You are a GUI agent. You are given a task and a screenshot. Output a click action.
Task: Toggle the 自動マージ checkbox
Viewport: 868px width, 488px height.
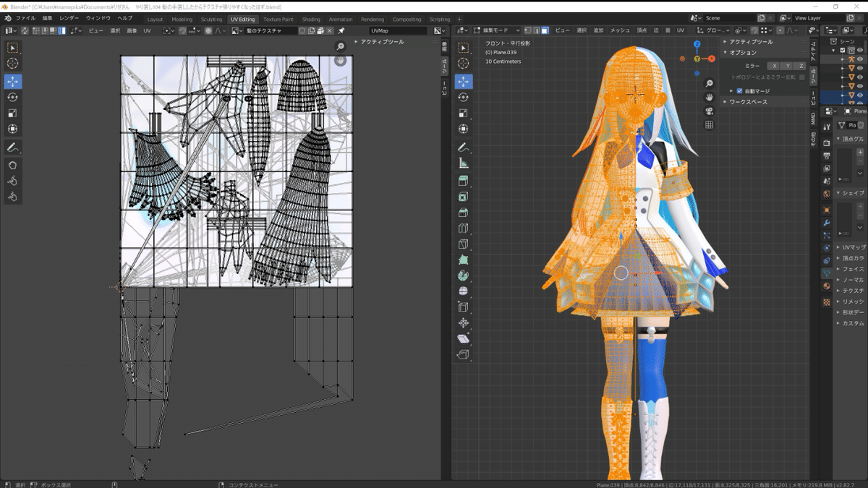coord(739,91)
